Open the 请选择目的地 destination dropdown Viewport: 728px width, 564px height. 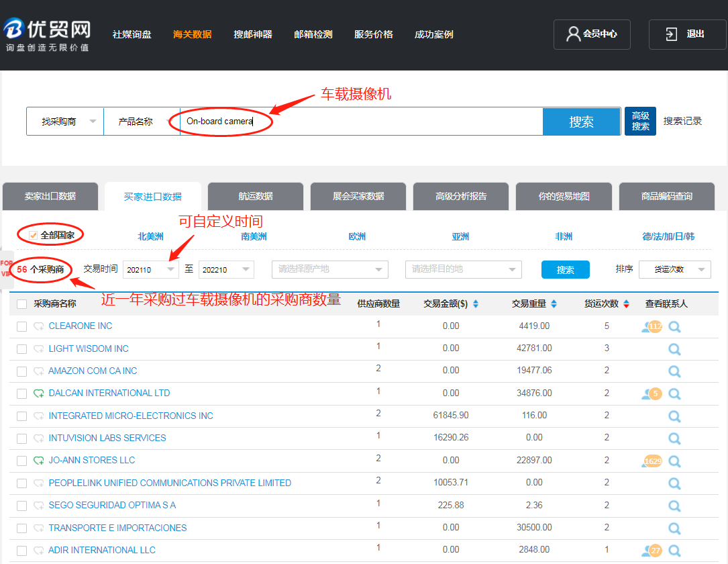[x=464, y=269]
